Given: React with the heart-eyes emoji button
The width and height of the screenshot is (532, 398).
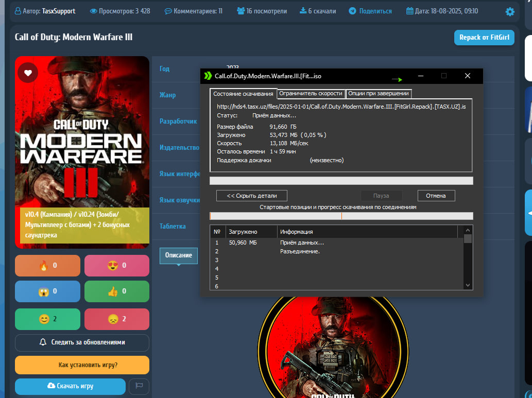Looking at the screenshot, I should tap(117, 266).
